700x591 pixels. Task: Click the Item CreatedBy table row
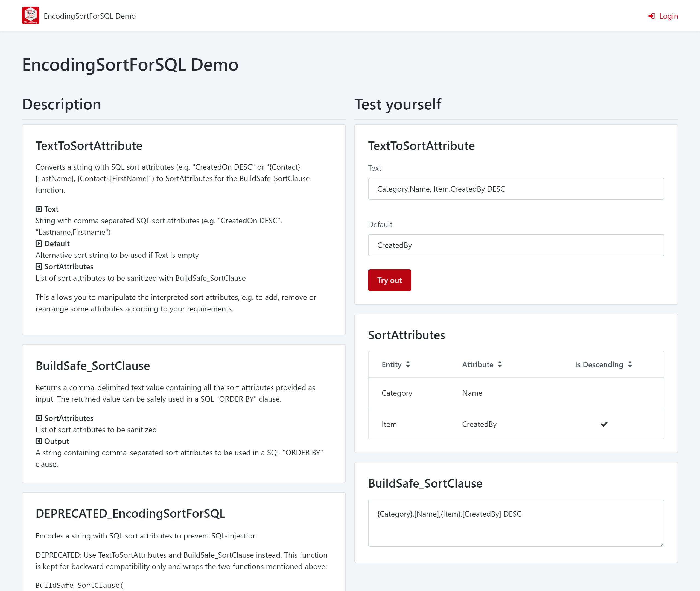[x=515, y=424]
